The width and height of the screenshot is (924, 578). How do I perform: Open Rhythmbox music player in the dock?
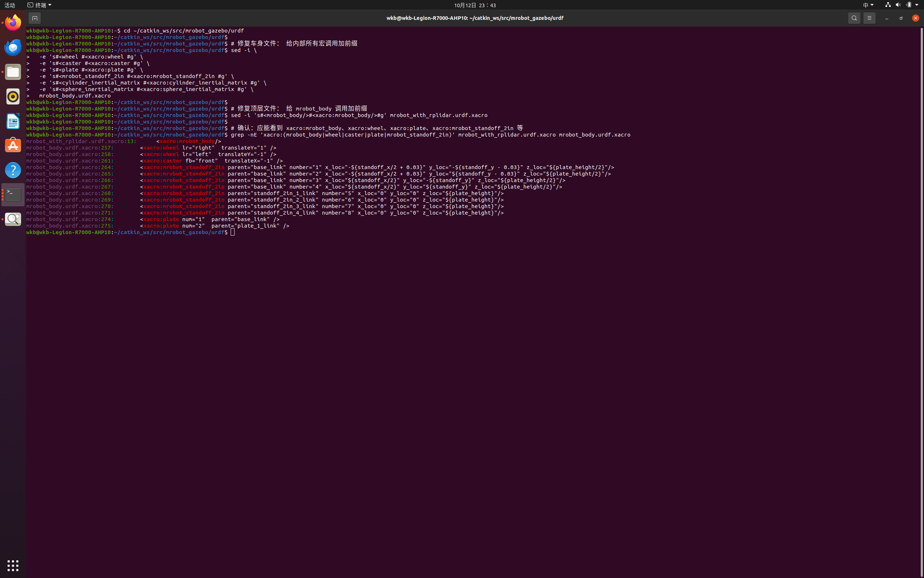[x=13, y=96]
